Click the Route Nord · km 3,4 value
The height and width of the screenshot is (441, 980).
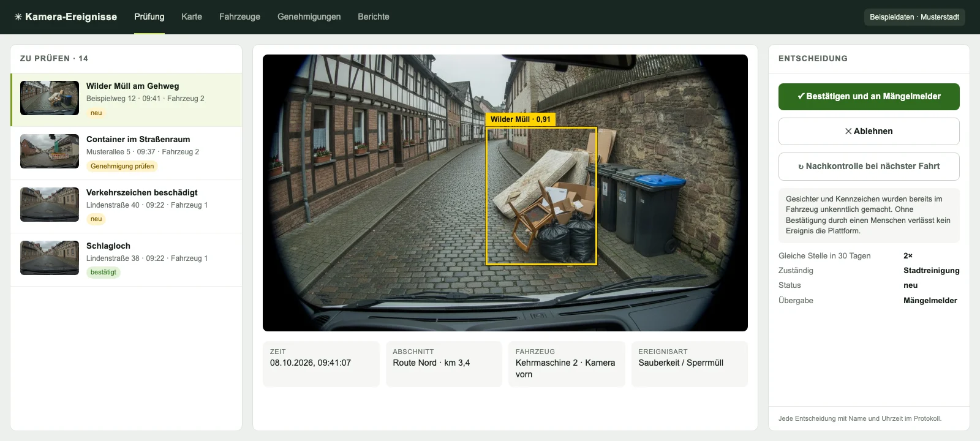(x=431, y=363)
